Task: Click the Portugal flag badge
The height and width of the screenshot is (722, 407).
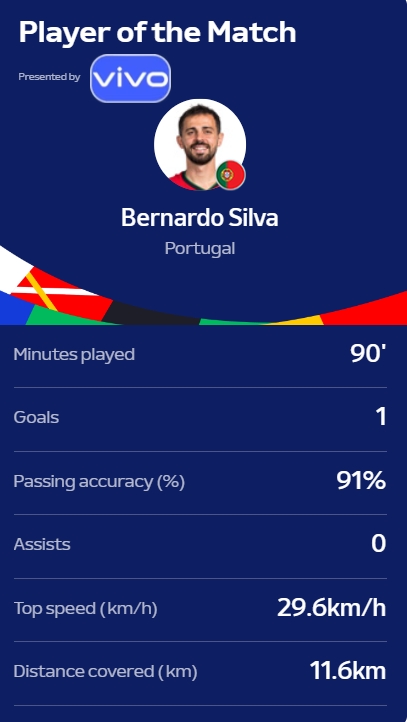Action: click(x=231, y=175)
